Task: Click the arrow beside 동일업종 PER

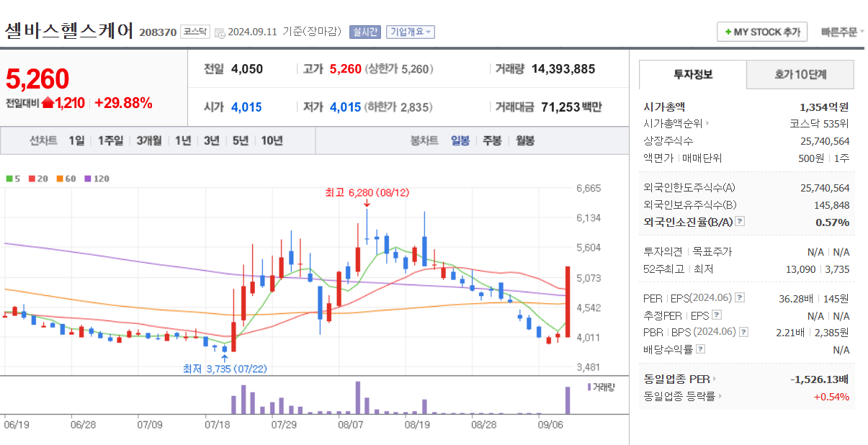Action: (x=715, y=379)
